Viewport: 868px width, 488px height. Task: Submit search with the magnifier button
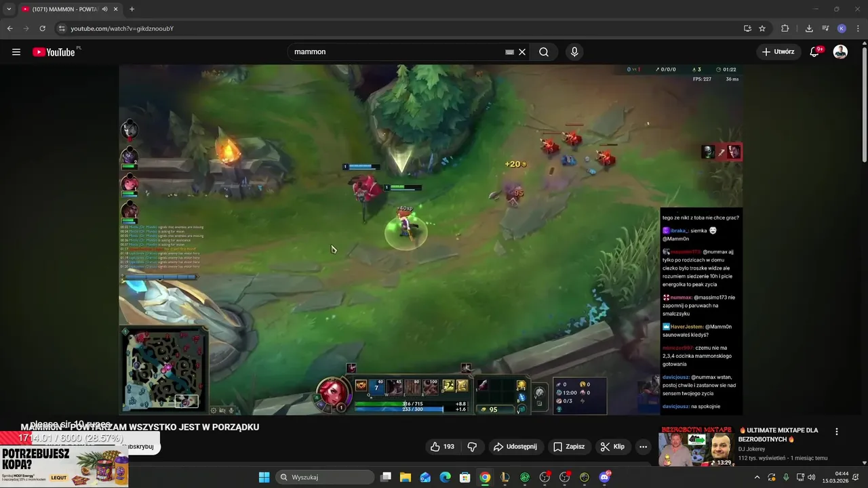544,52
